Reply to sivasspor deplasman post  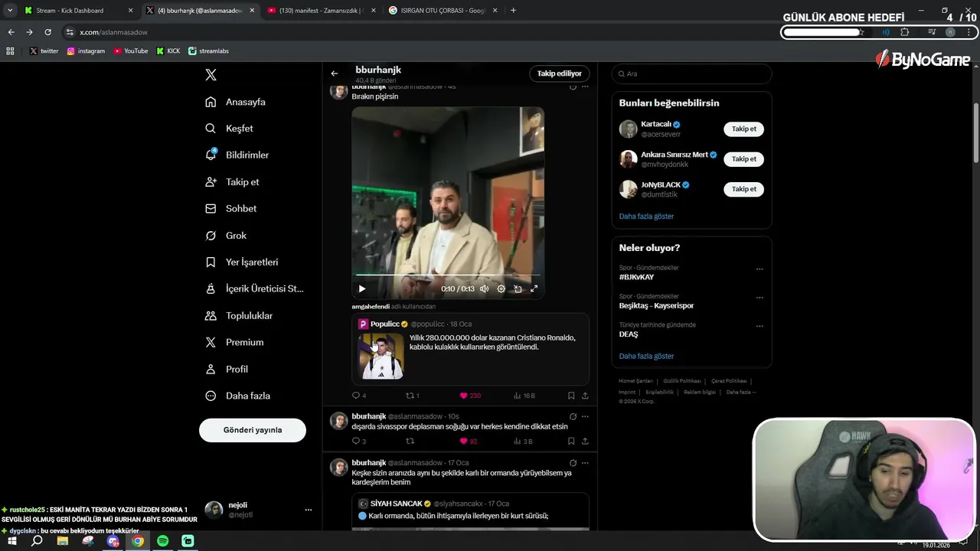[x=359, y=441]
